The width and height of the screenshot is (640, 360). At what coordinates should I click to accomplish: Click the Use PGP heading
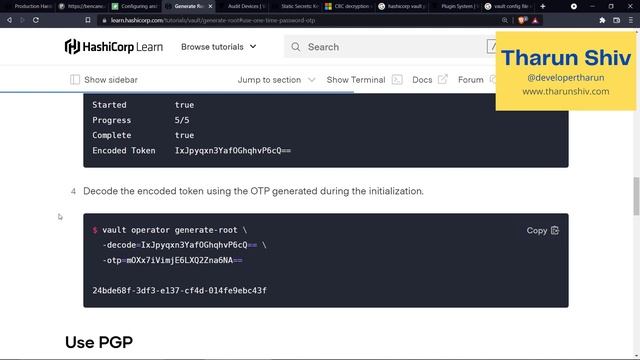tap(99, 342)
